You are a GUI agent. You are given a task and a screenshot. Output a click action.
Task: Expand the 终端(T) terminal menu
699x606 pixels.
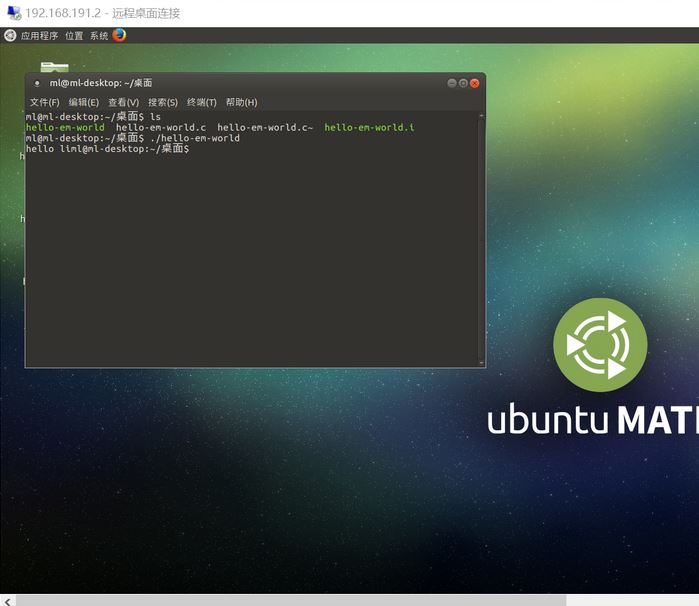[x=201, y=102]
